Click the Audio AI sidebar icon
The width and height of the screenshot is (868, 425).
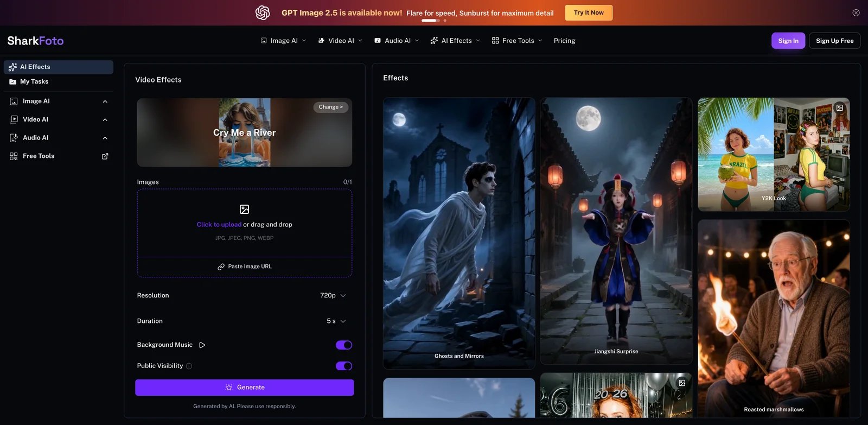click(x=14, y=138)
